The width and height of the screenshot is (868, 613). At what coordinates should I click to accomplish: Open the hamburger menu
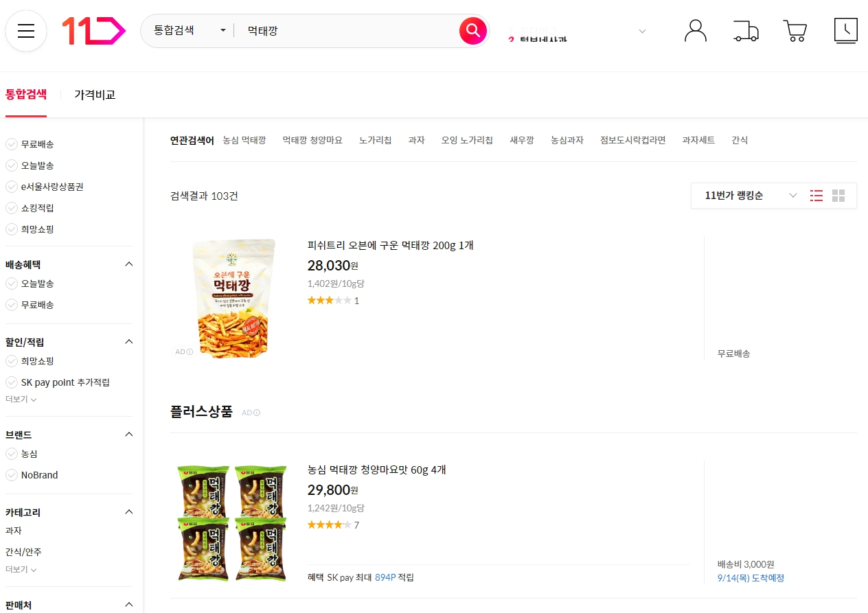pos(26,31)
